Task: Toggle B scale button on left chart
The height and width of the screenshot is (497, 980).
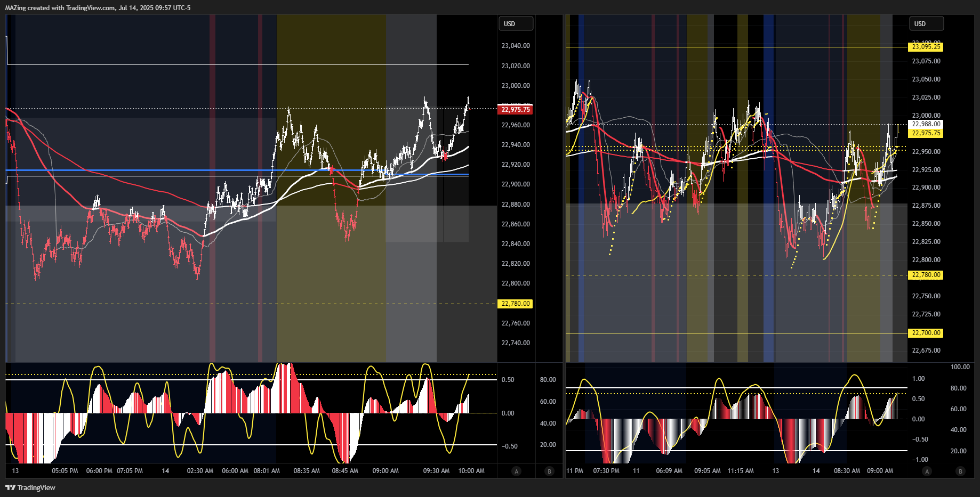Action: click(x=550, y=471)
